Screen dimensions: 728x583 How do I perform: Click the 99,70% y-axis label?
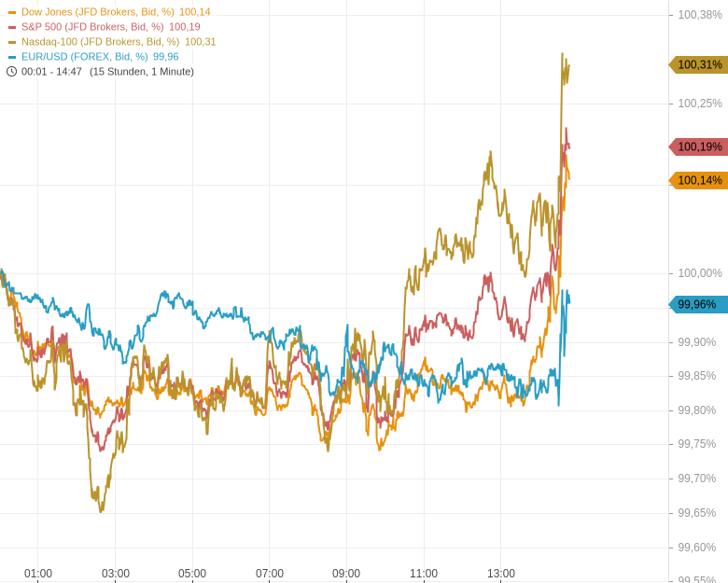(x=696, y=479)
